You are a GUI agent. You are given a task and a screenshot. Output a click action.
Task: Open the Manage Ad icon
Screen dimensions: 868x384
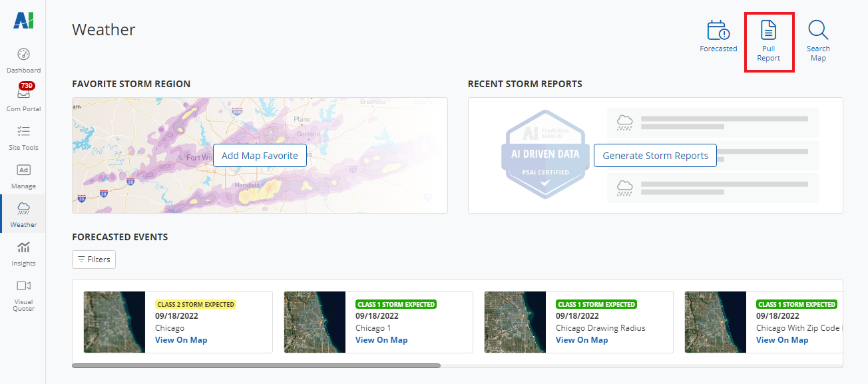coord(23,170)
